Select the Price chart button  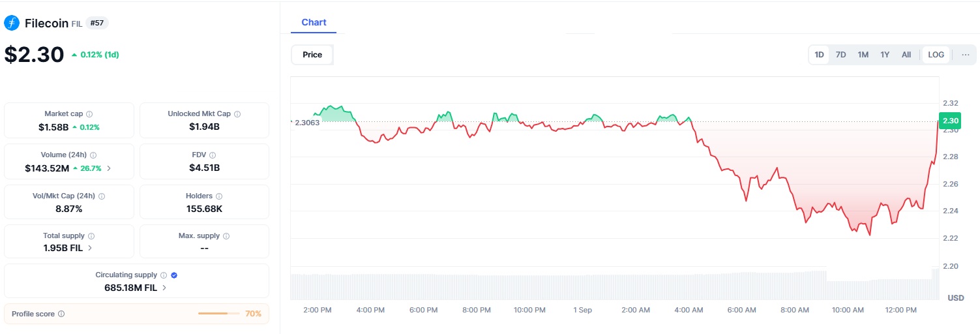click(312, 55)
